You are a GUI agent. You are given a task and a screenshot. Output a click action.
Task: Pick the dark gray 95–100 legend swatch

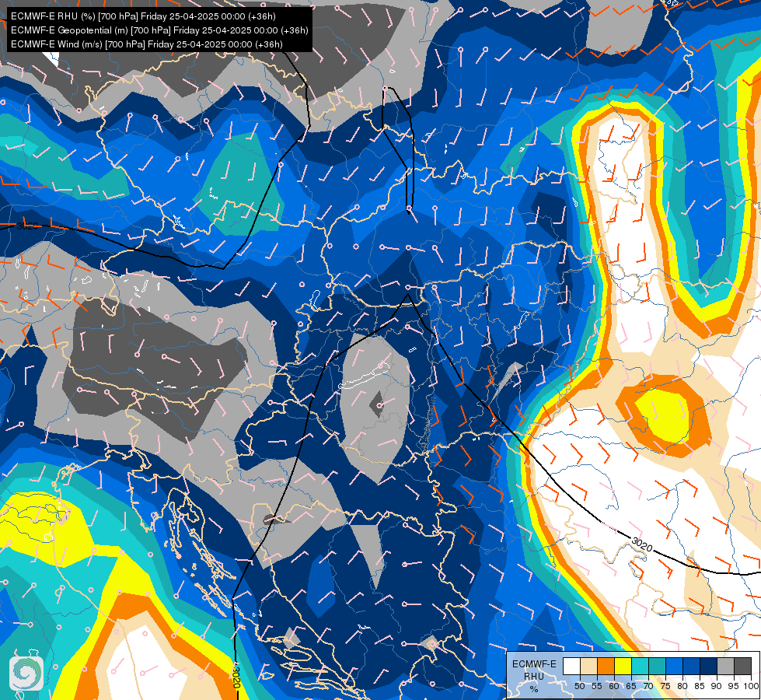742,666
